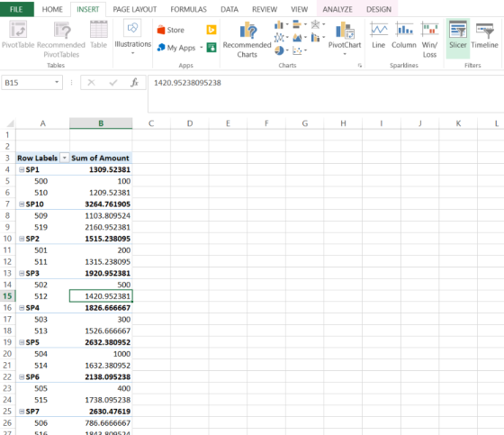Insert a combo chart

point(318,38)
